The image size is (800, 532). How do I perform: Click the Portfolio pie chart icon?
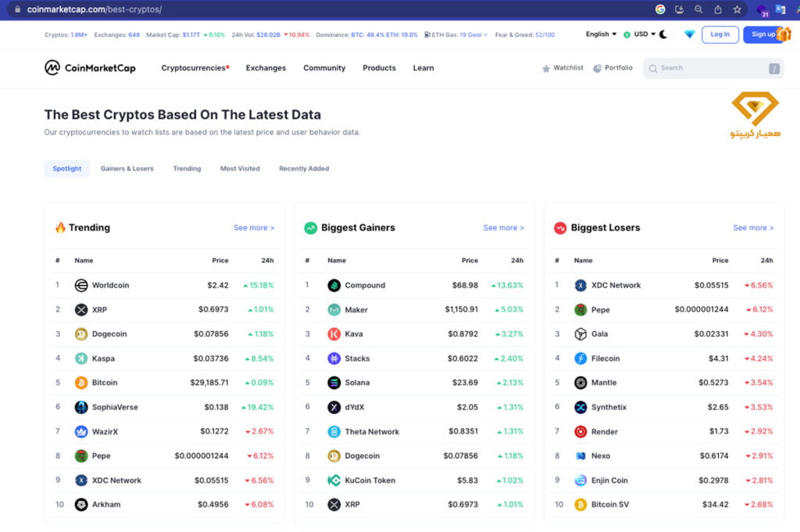click(597, 68)
